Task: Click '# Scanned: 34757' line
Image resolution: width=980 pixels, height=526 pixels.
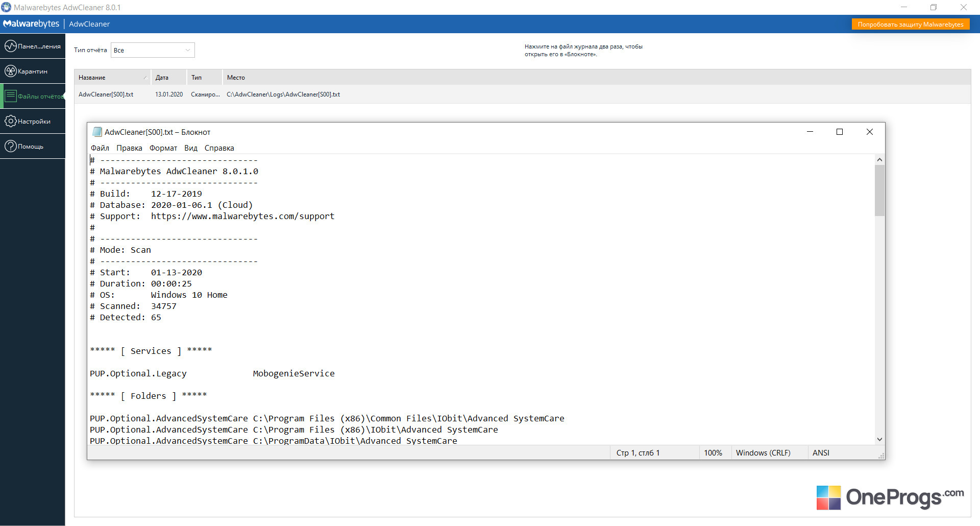Action: (133, 306)
